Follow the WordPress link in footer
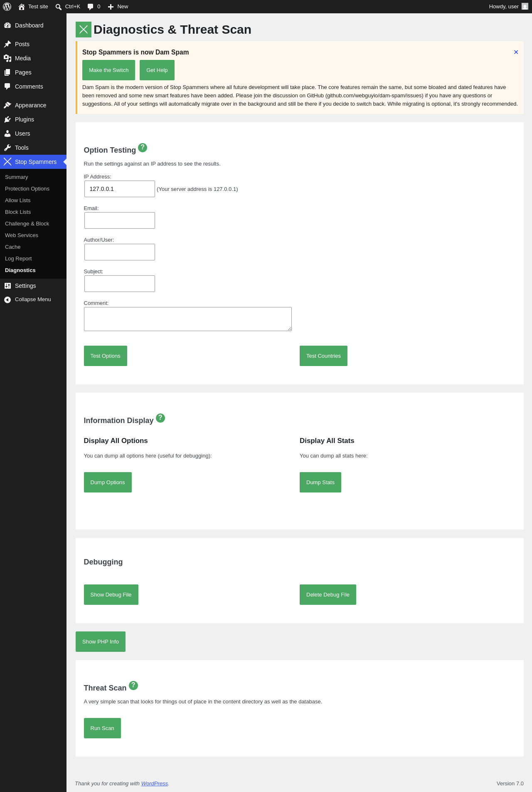The width and height of the screenshot is (532, 792). pos(155,783)
